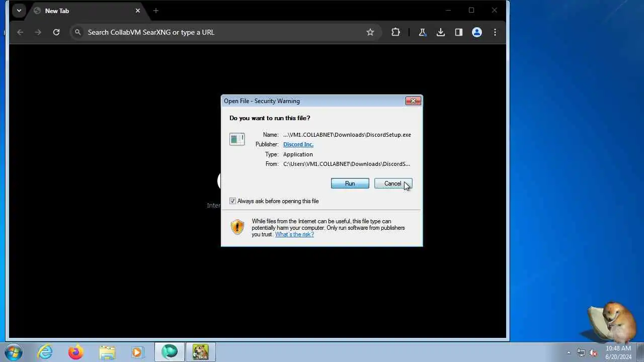The height and width of the screenshot is (362, 644).
Task: Bookmark this tab with the star icon
Action: 370,32
